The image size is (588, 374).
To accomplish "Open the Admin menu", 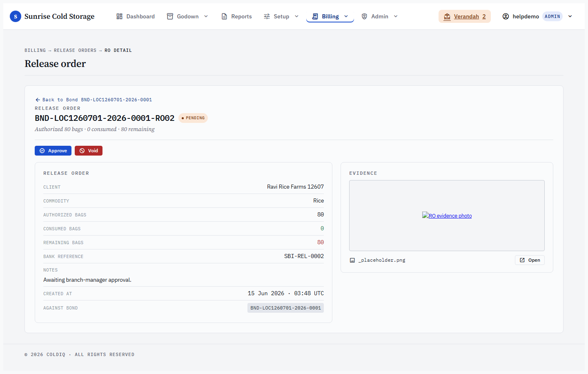I will pos(379,16).
